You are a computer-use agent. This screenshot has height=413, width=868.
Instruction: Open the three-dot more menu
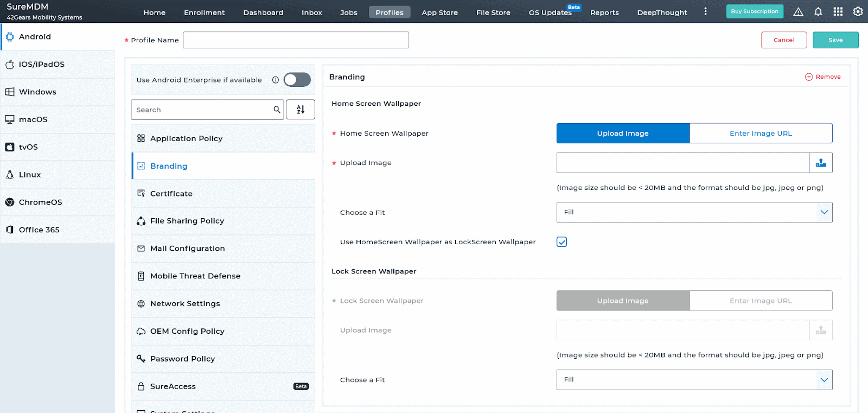pos(705,11)
